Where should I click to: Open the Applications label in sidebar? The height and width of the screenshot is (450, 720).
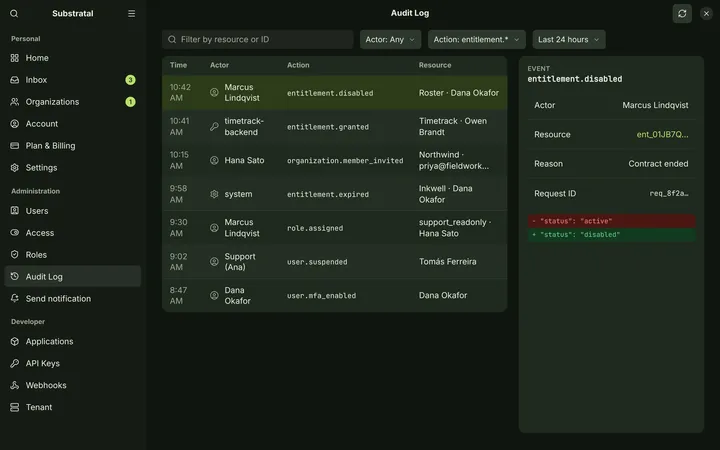(50, 341)
